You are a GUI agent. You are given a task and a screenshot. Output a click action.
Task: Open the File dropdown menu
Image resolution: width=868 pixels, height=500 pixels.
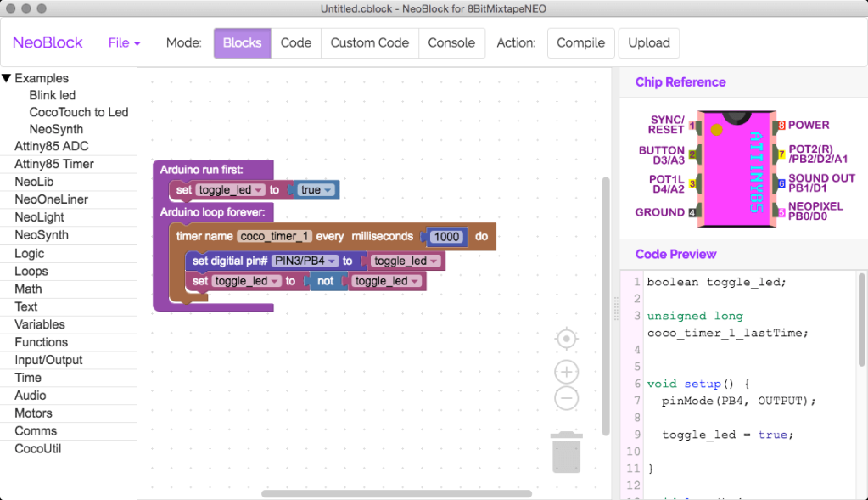pos(124,42)
